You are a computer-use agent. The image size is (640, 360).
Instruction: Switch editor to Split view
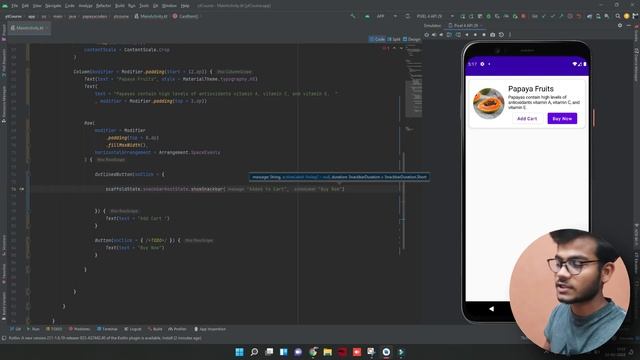pos(394,39)
